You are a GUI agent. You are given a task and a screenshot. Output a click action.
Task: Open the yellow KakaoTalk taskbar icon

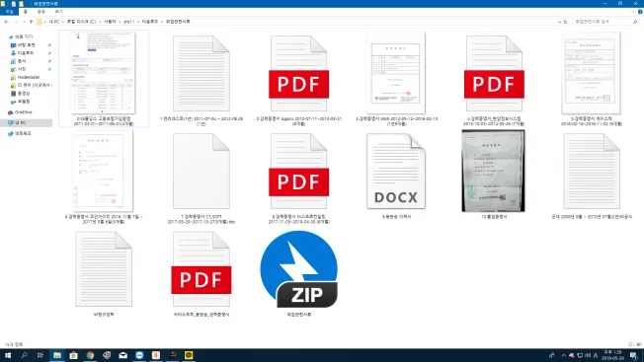[x=189, y=355]
